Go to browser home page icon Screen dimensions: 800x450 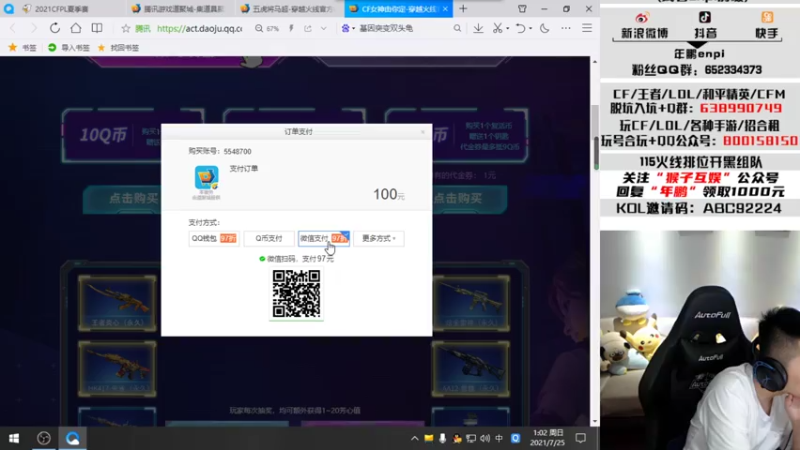[x=76, y=28]
